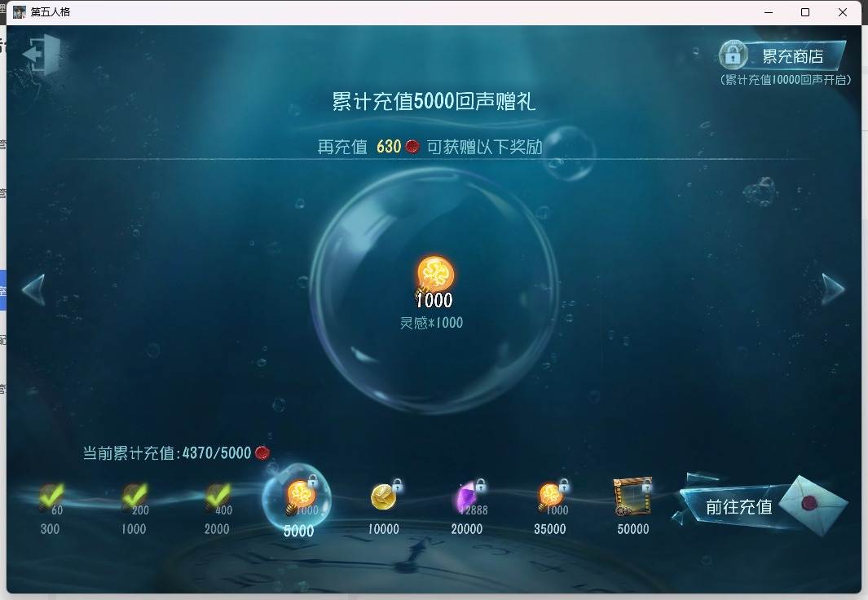
Task: Select the bulb reward at 35000 tier
Action: (x=551, y=496)
